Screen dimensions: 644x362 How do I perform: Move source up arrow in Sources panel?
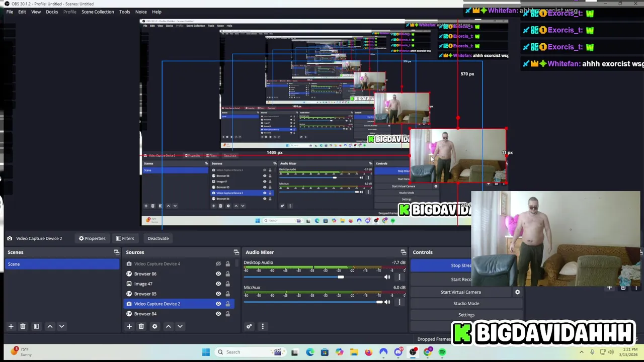point(168,326)
